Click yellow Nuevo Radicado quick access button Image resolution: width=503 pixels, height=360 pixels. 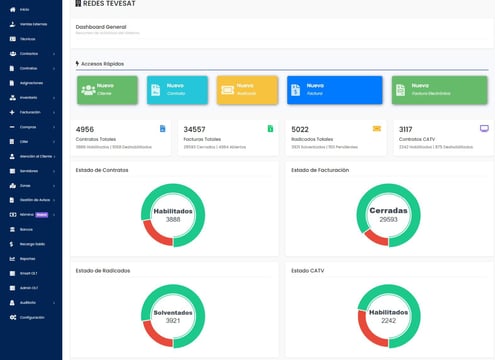(247, 90)
